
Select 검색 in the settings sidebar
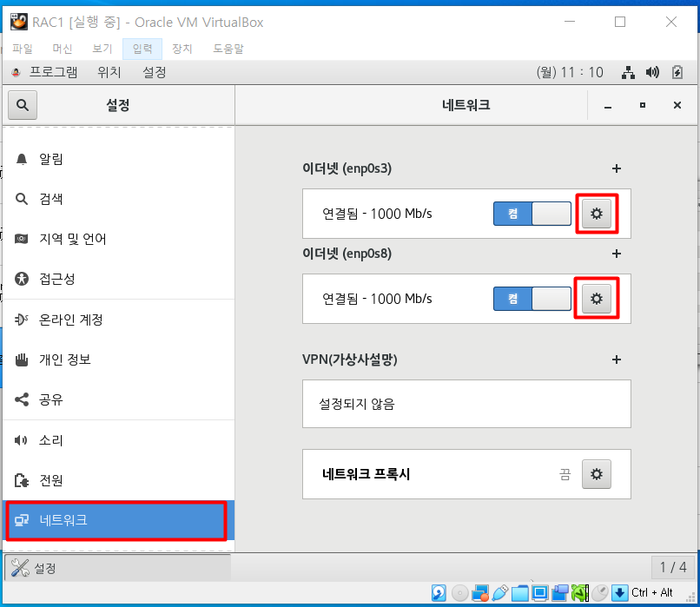[118, 199]
